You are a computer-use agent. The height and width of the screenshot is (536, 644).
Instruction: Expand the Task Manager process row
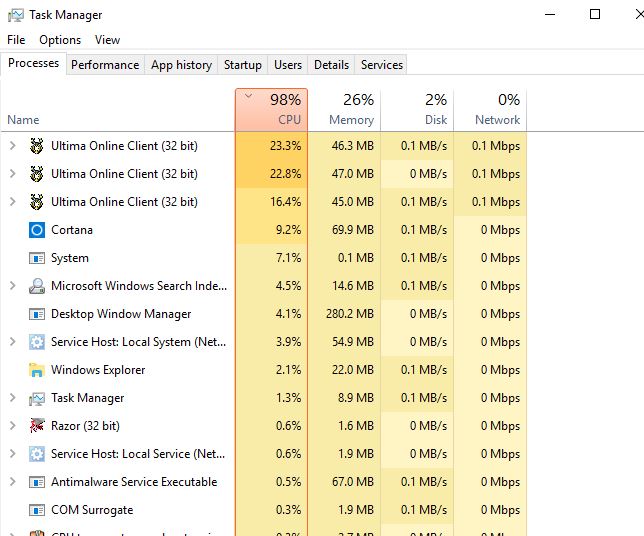coord(12,398)
